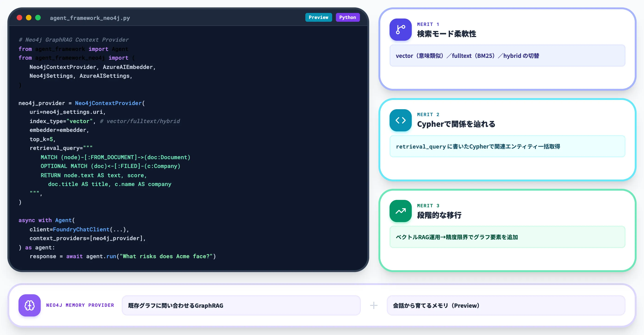Click the Python badge in code header

click(x=347, y=17)
